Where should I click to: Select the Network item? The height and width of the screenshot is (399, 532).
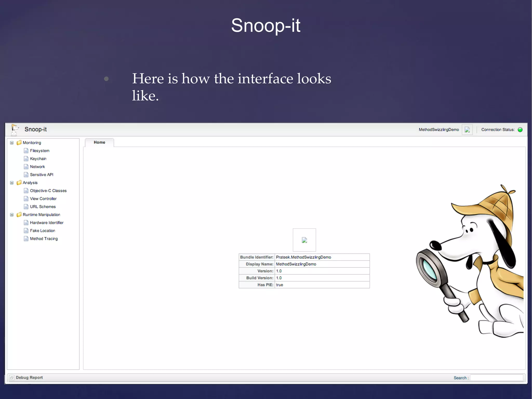pos(37,167)
